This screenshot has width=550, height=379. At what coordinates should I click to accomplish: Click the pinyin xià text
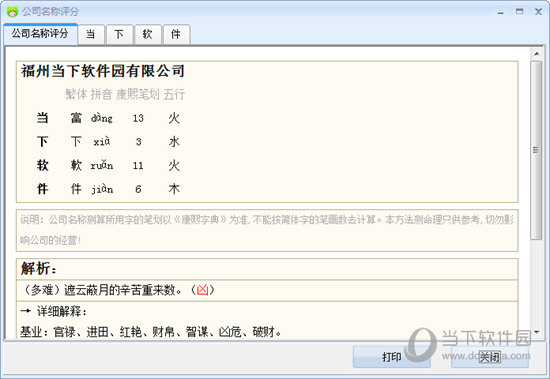pyautogui.click(x=102, y=142)
